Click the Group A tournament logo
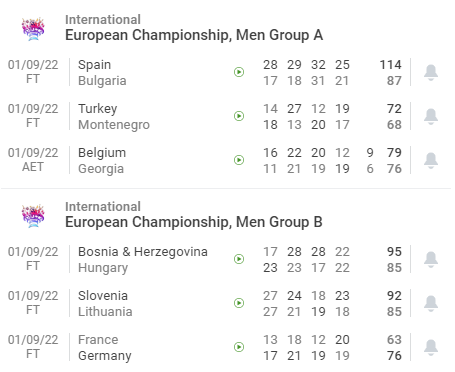 tap(33, 29)
